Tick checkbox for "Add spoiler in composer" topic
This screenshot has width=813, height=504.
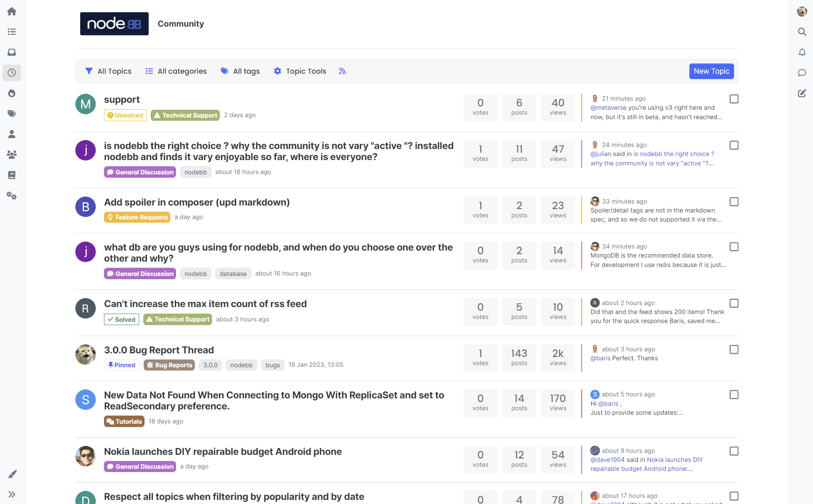(x=734, y=202)
